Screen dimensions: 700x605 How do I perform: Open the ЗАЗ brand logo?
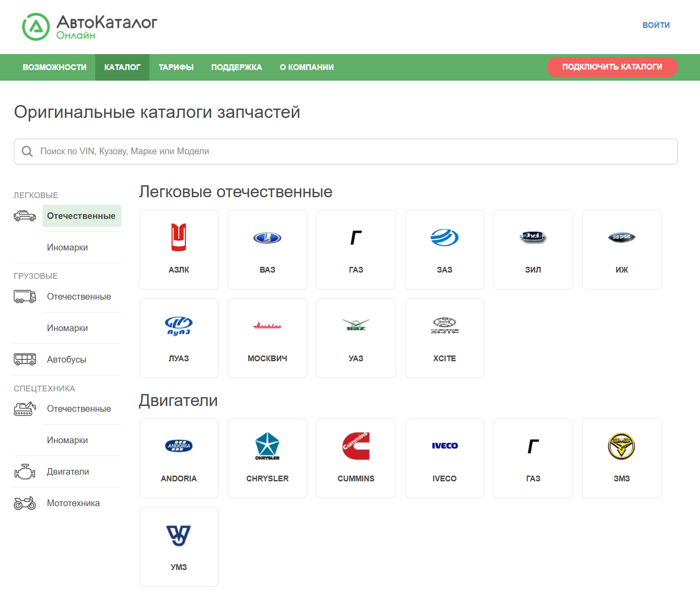click(445, 238)
